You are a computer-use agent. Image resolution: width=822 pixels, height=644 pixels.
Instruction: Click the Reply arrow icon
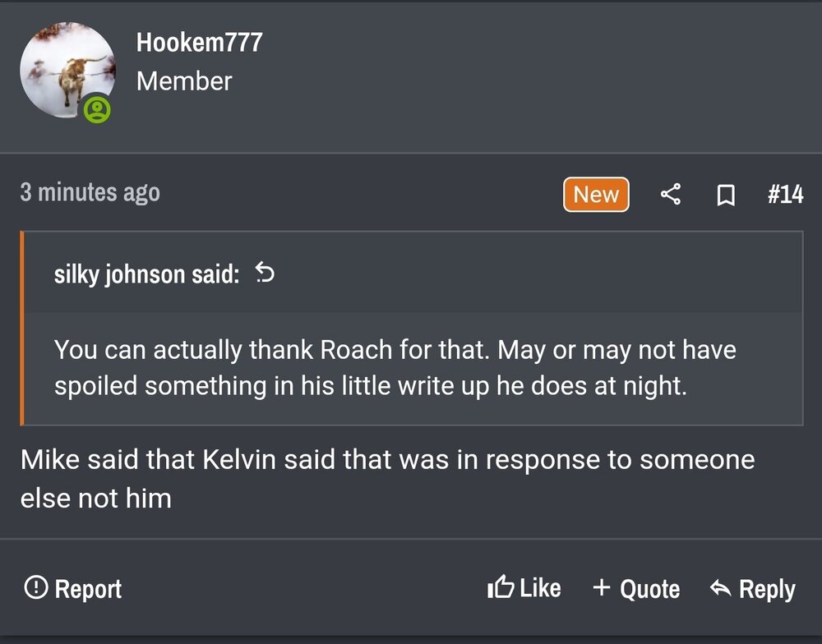tap(720, 588)
